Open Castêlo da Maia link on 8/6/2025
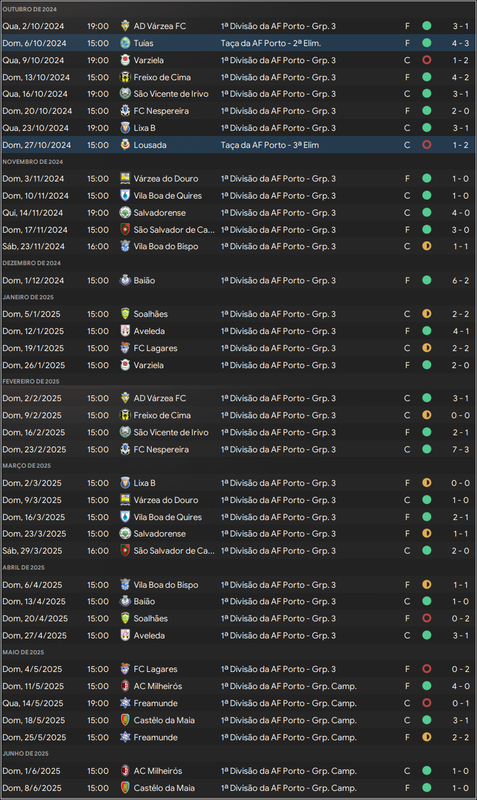This screenshot has width=477, height=800. tap(164, 788)
